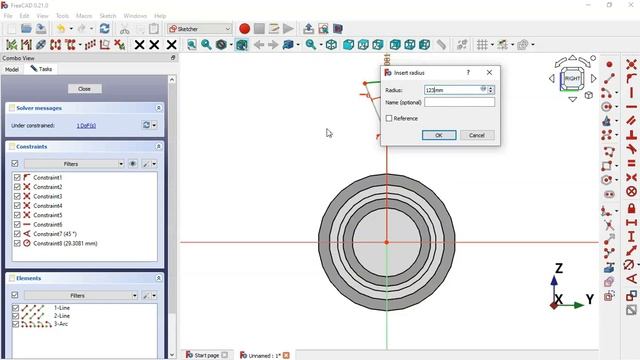Viewport: 640px width, 360px height.
Task: Click Cancel in Insert radius dialog
Action: [x=477, y=135]
